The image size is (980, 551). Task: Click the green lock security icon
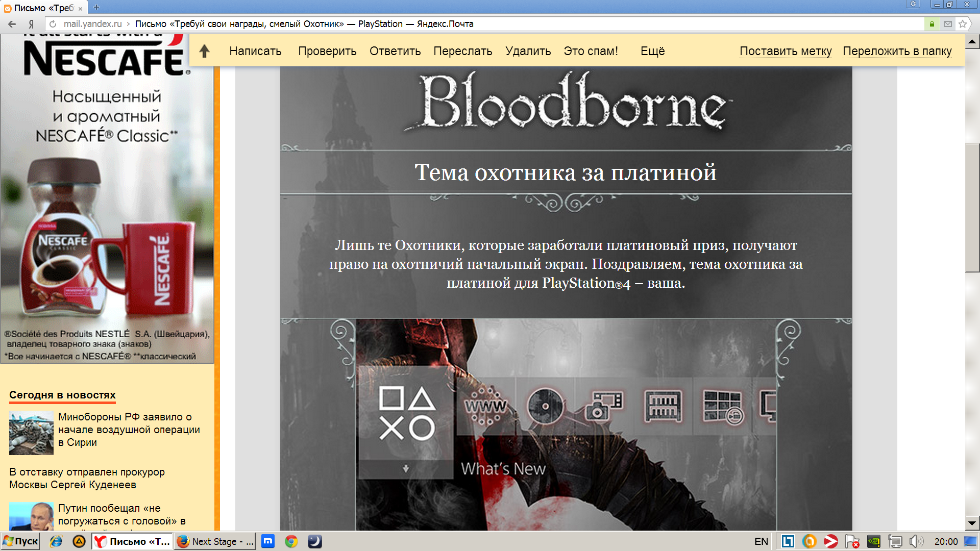click(x=932, y=24)
